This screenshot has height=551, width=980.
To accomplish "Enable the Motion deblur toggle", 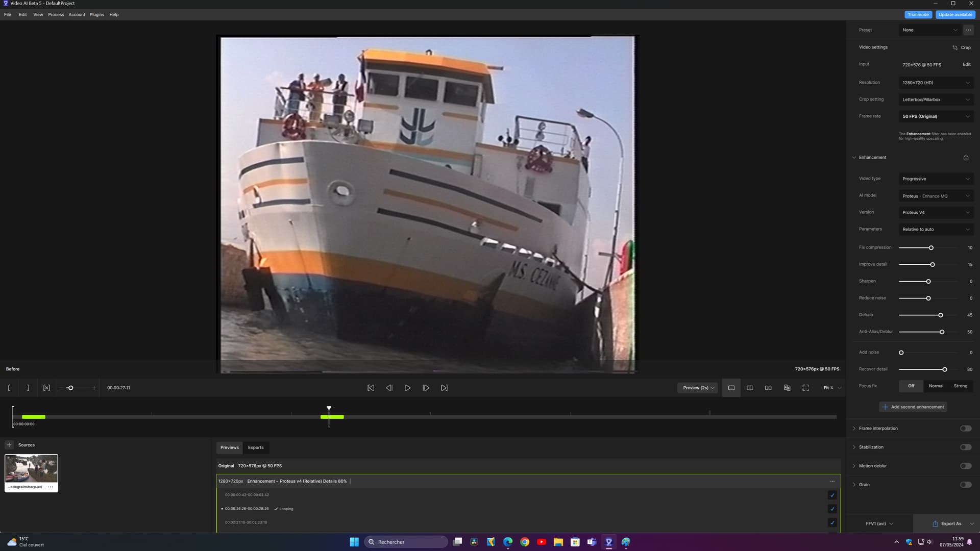I will point(965,466).
